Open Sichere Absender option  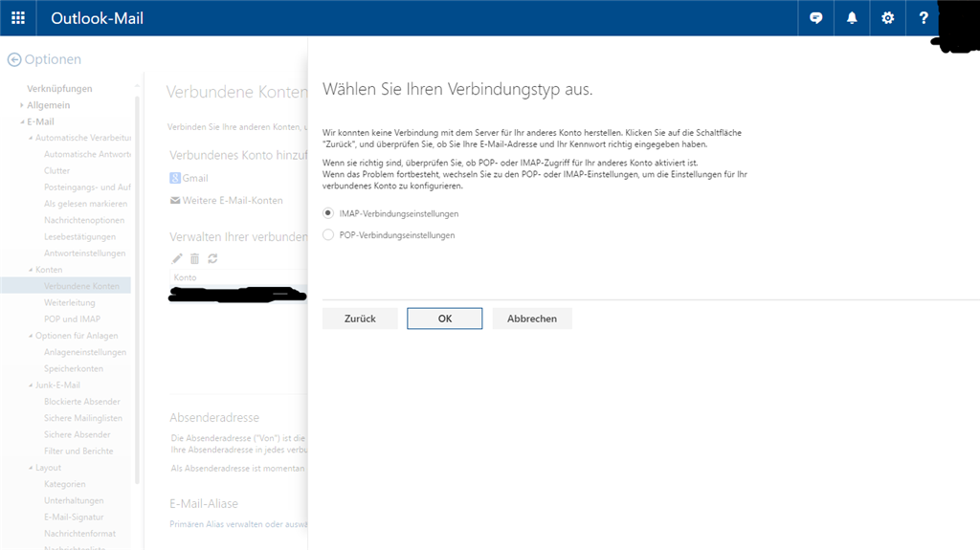click(77, 434)
